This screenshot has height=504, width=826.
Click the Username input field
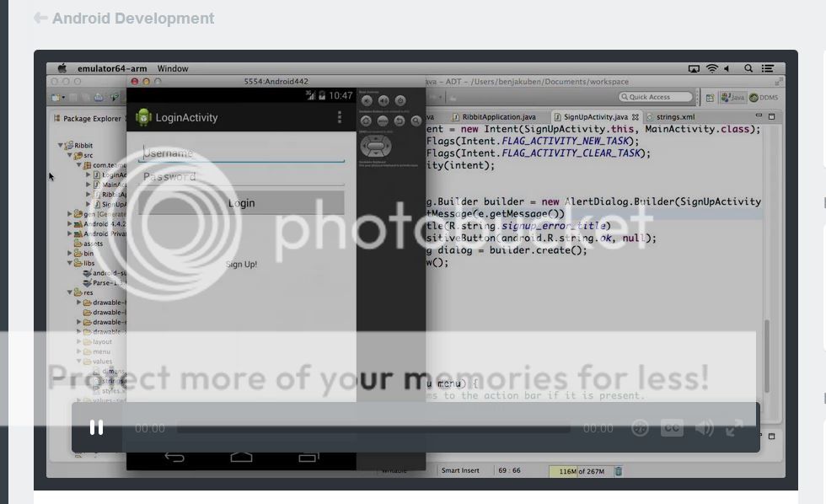point(242,153)
